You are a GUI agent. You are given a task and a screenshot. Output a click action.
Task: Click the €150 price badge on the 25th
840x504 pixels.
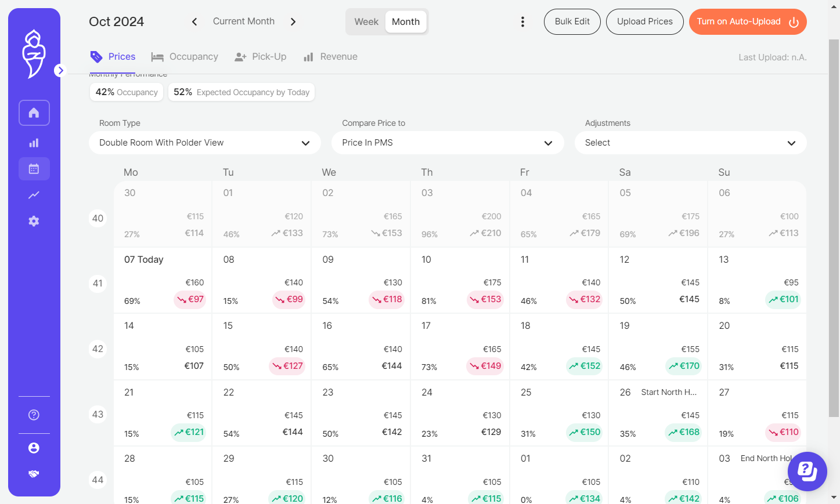(x=585, y=432)
